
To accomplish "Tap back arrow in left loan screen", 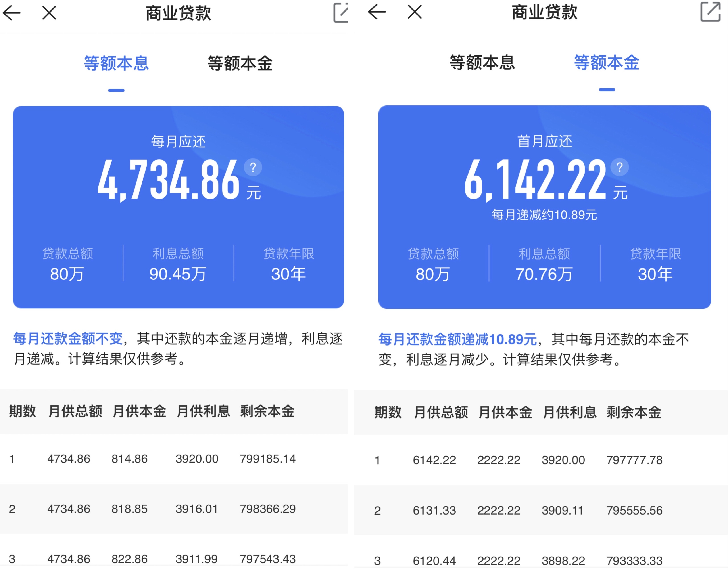I will (x=12, y=13).
